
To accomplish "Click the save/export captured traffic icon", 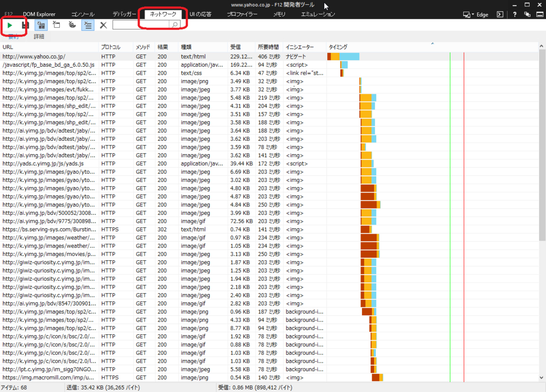I will tap(25, 25).
